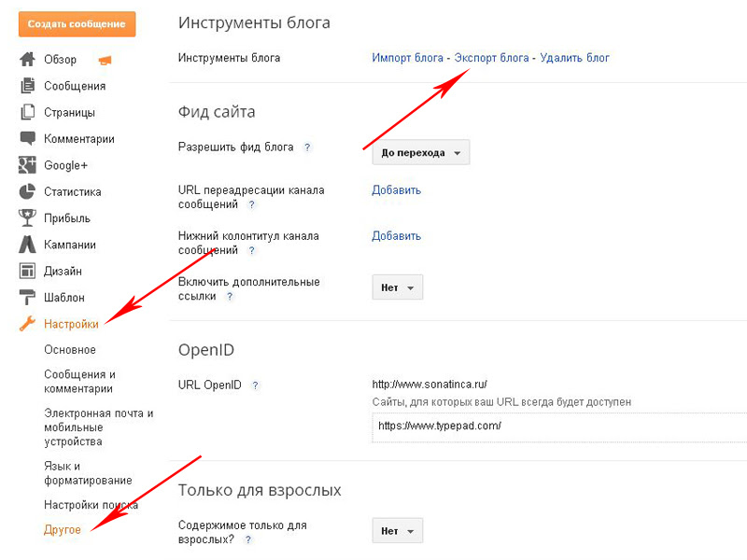This screenshot has height=560, width=747.
Task: Click the Удалить блог link
Action: (574, 58)
